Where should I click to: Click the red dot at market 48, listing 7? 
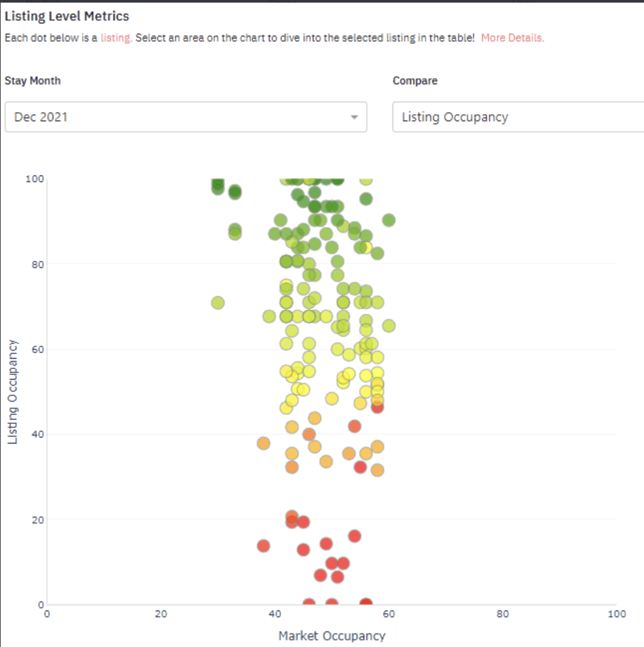(320, 575)
